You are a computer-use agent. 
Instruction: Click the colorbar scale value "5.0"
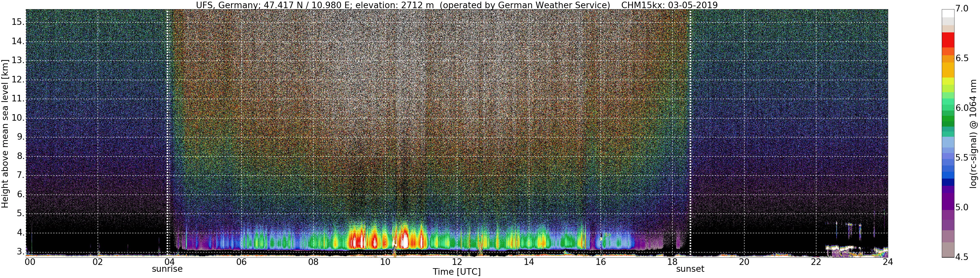pos(962,208)
